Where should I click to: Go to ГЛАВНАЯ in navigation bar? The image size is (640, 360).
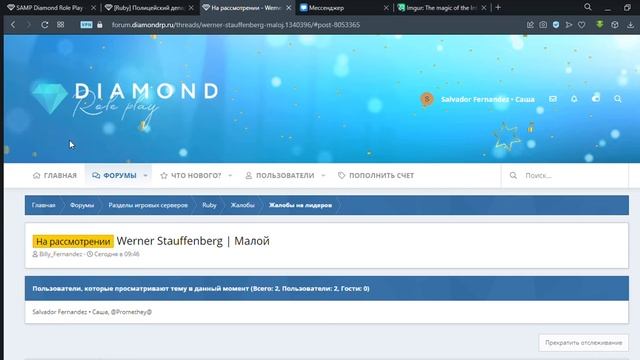point(55,176)
